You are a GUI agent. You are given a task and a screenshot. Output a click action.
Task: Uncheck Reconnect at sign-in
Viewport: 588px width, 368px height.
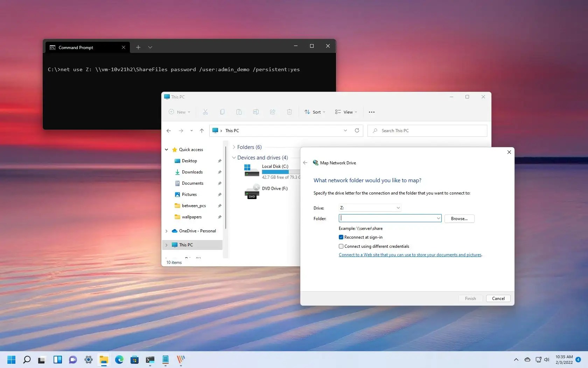pos(341,237)
